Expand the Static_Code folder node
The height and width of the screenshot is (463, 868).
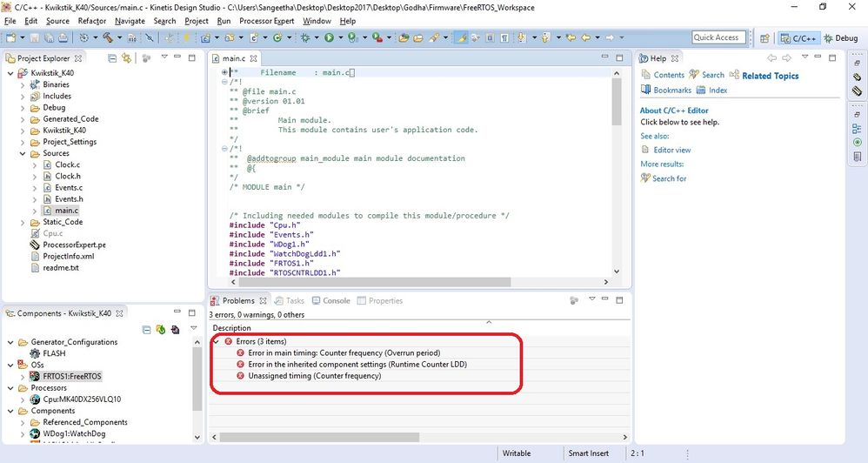click(23, 222)
